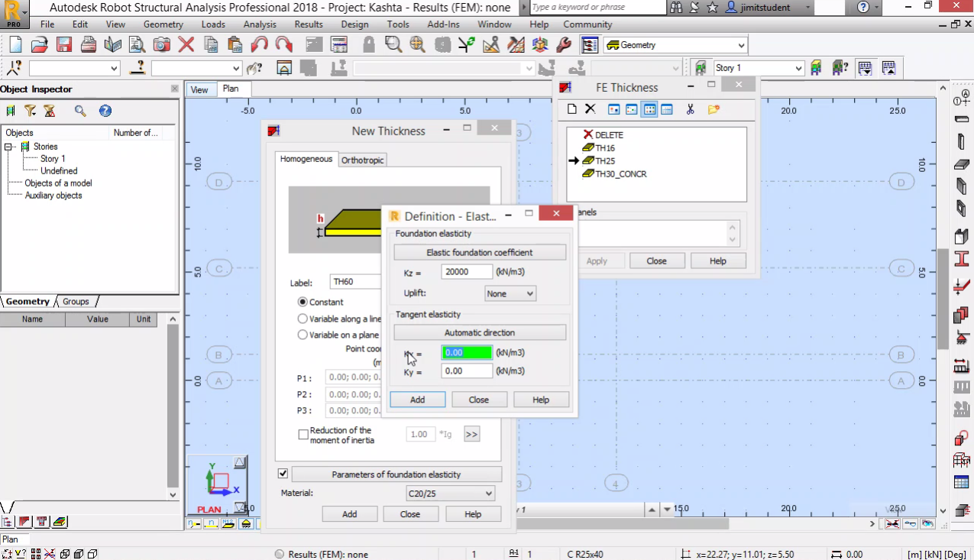This screenshot has height=560, width=974.
Task: Click the scissors icon in FE Thickness toolbar
Action: 690,109
